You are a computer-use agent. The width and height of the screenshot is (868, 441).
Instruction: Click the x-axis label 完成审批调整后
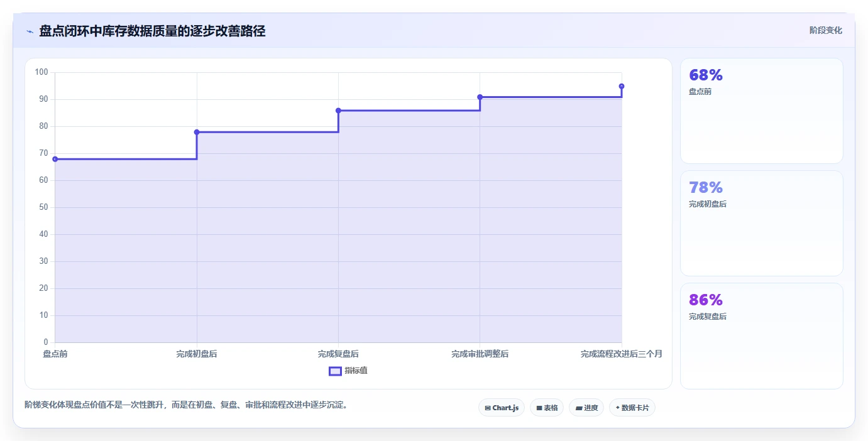pyautogui.click(x=480, y=354)
